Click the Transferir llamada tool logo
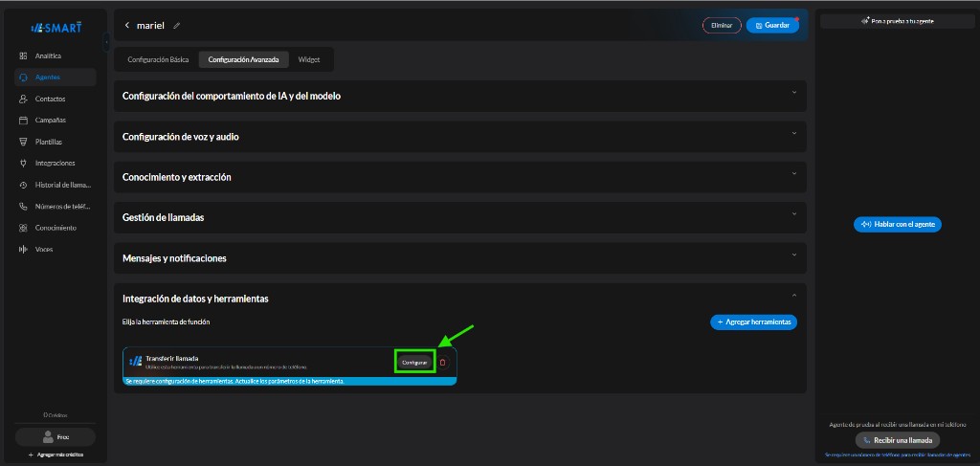Screen dimensions: 980x466 point(135,362)
